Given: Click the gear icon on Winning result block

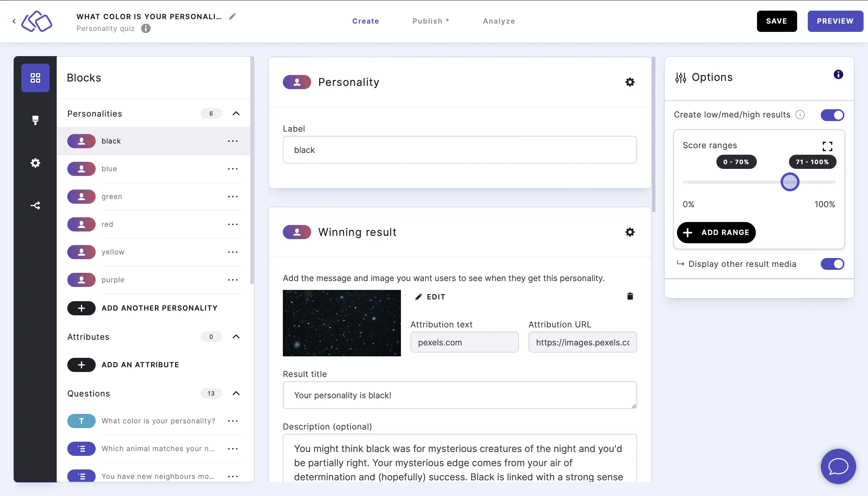Looking at the screenshot, I should [x=629, y=232].
